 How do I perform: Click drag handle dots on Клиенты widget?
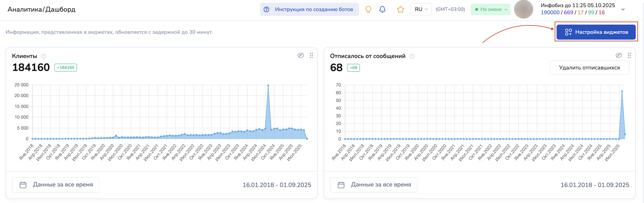coord(311,55)
